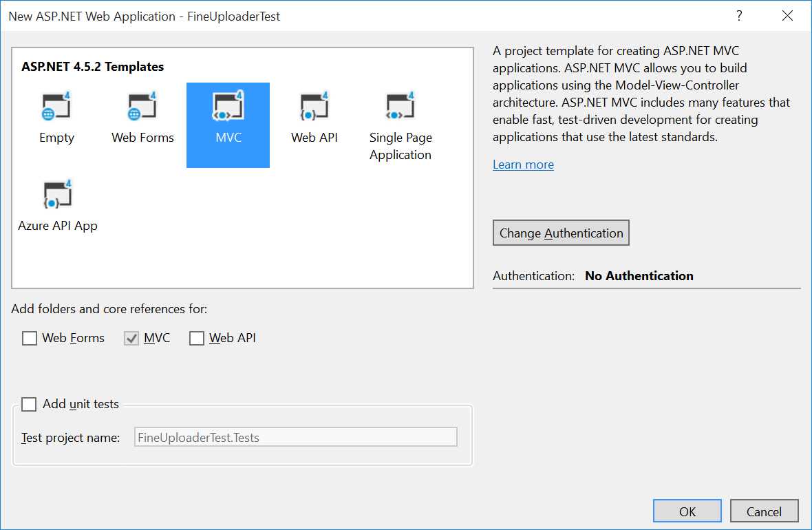Image resolution: width=812 pixels, height=530 pixels.
Task: Open the Change Authentication button
Action: pos(561,233)
